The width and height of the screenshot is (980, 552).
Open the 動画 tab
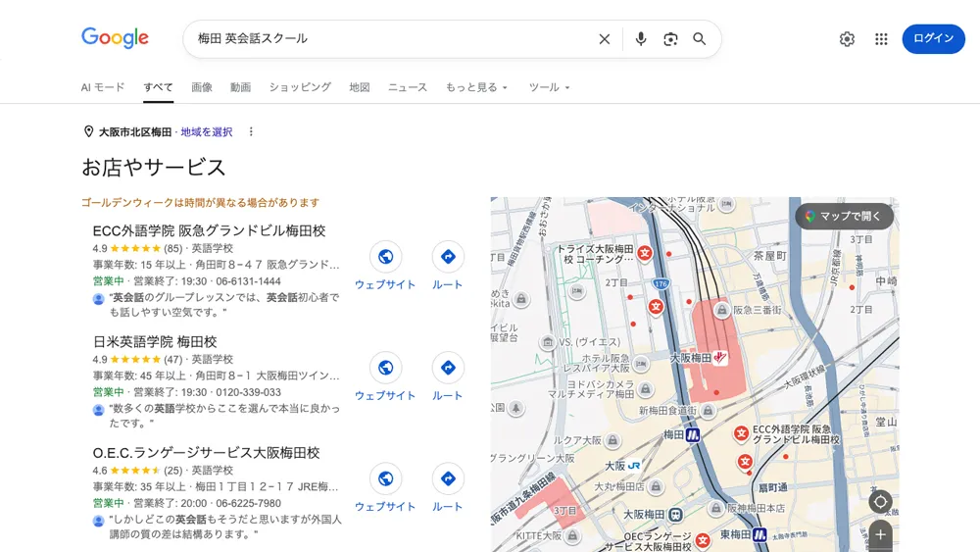240,87
